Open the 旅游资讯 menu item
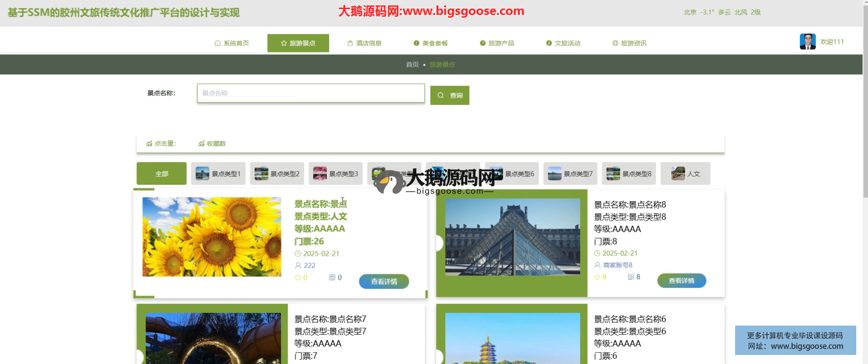This screenshot has width=868, height=364. pos(629,43)
